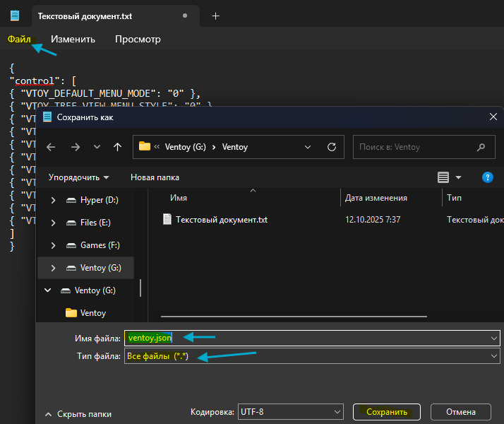Click the Up one level arrow
Screen dimensions: 504x424
(117, 147)
